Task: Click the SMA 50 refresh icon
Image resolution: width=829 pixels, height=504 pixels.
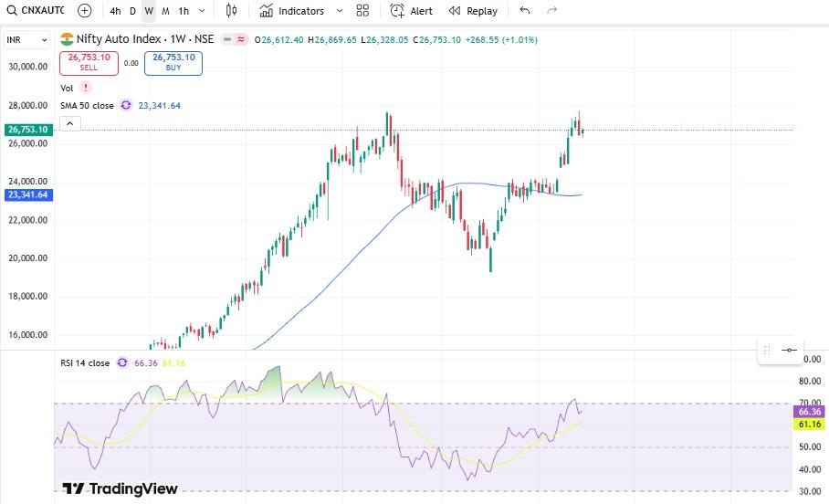Action: (x=126, y=105)
